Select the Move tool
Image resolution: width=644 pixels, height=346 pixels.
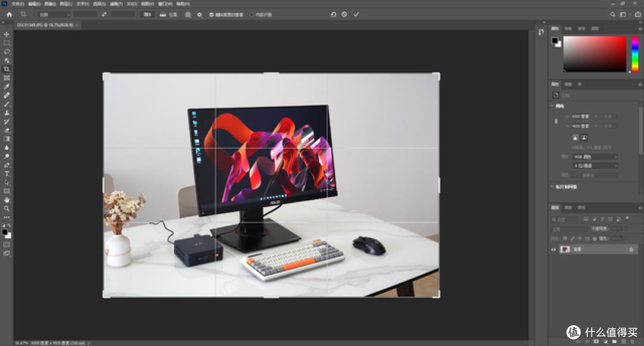pos(7,35)
